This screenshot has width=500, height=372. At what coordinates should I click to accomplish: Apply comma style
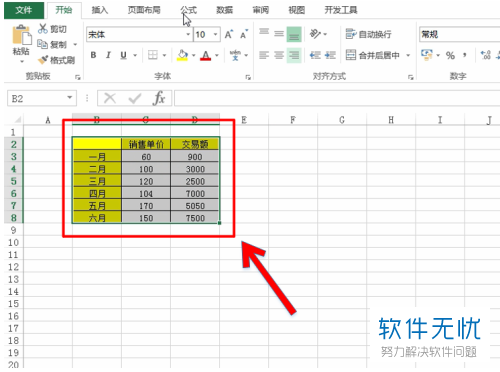465,55
